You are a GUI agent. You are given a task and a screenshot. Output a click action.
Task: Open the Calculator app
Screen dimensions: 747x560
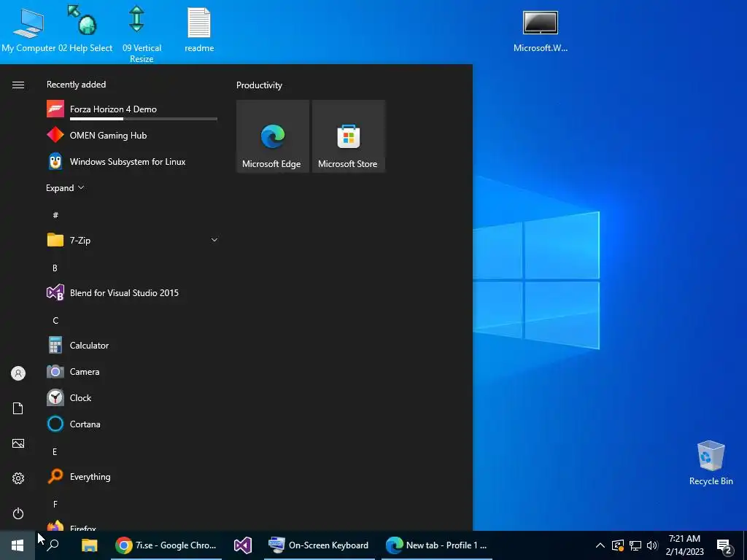click(x=132, y=345)
